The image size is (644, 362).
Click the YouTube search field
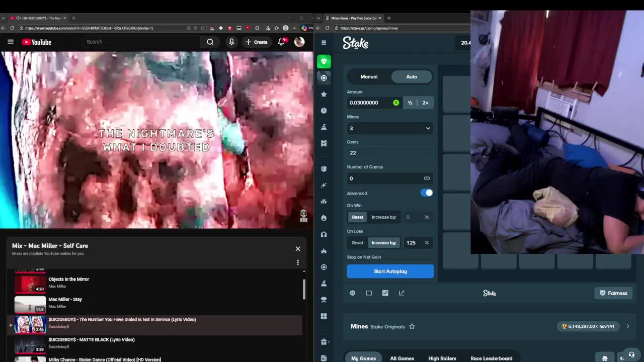(141, 42)
